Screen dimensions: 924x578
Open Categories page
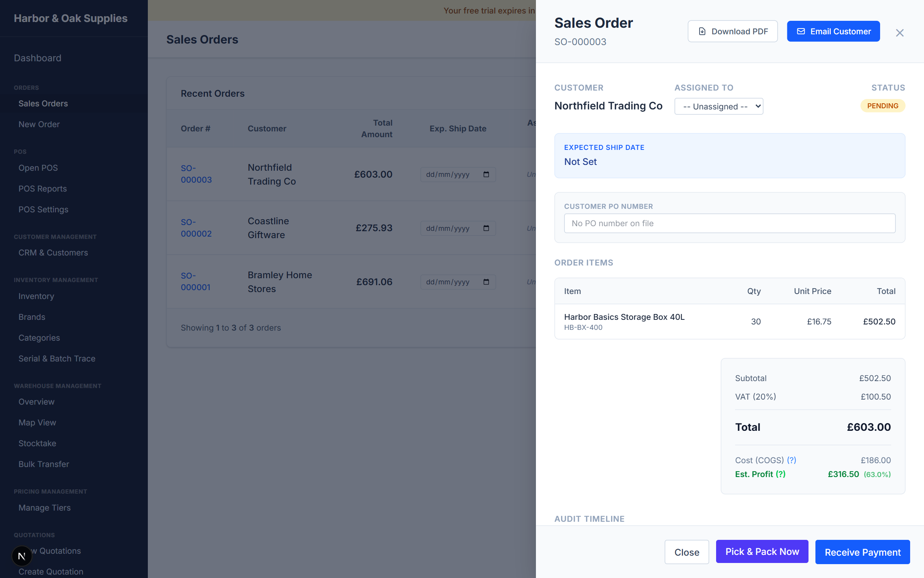[39, 338]
